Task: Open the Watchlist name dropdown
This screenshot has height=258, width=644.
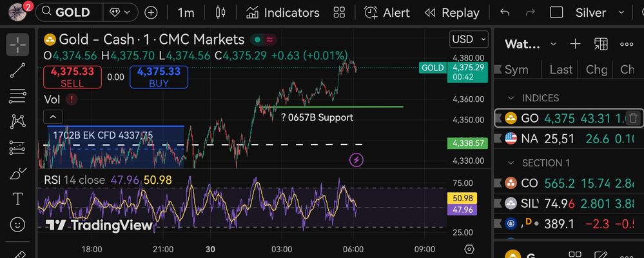Action: [531, 44]
